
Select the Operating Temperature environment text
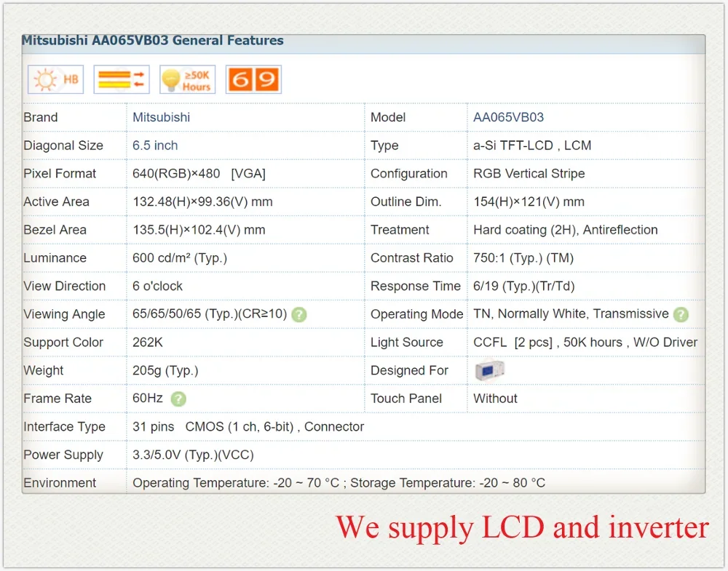coord(339,483)
